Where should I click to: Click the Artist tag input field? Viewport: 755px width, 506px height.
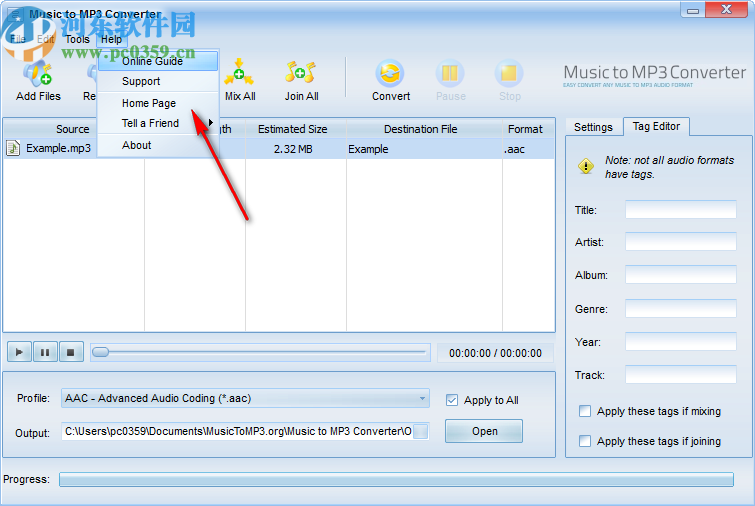(x=680, y=242)
